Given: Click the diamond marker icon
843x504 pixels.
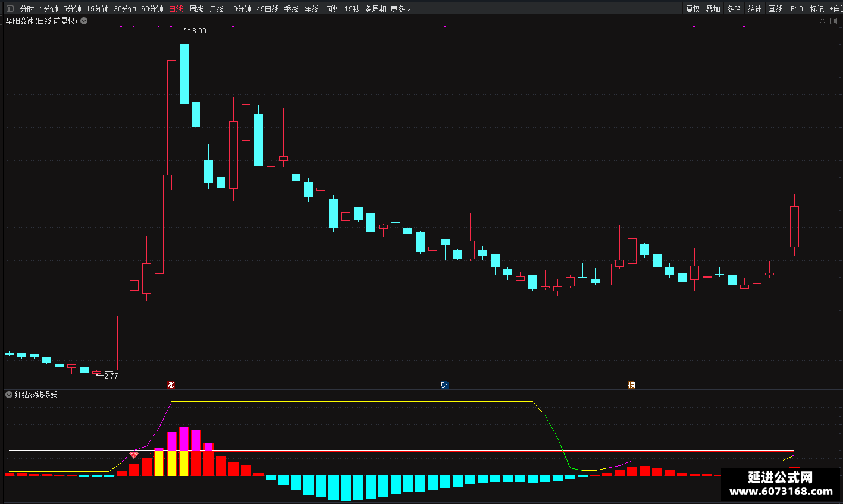Looking at the screenshot, I should pos(823,21).
